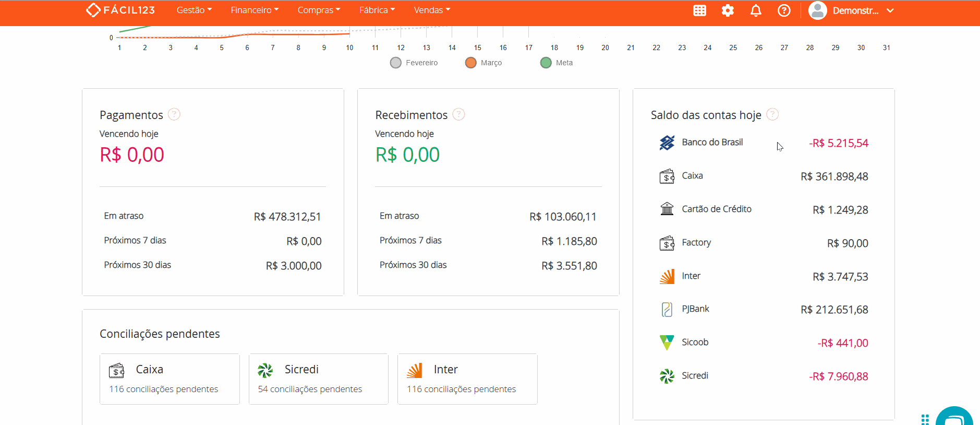This screenshot has width=980, height=425.
Task: Expand the Gestão dropdown menu
Action: 194,10
